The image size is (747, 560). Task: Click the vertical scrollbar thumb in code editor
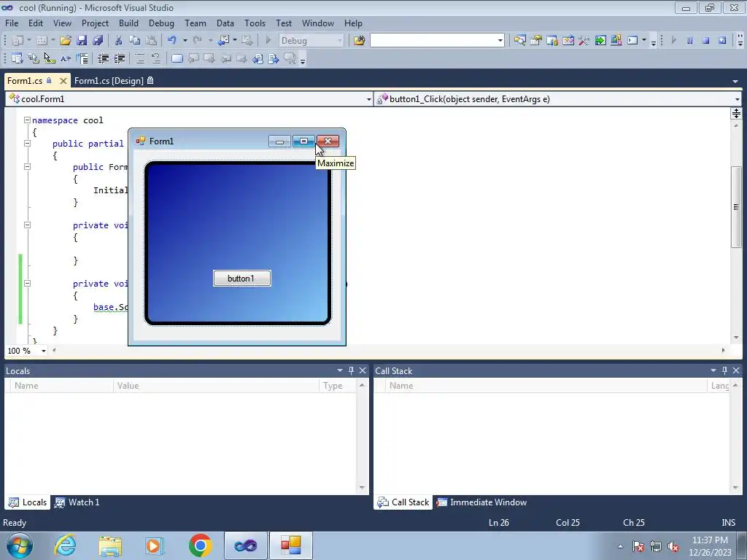[736, 206]
